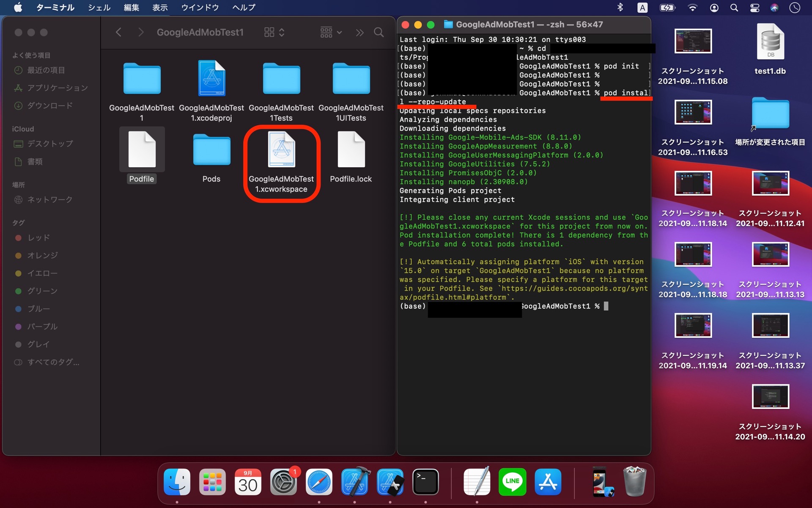Click the Finder search magnifier icon

coord(379,32)
